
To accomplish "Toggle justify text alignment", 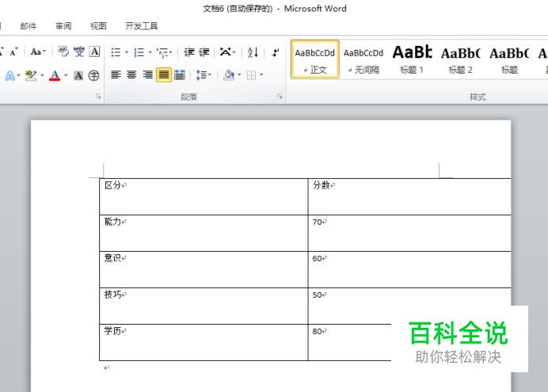I will point(163,75).
